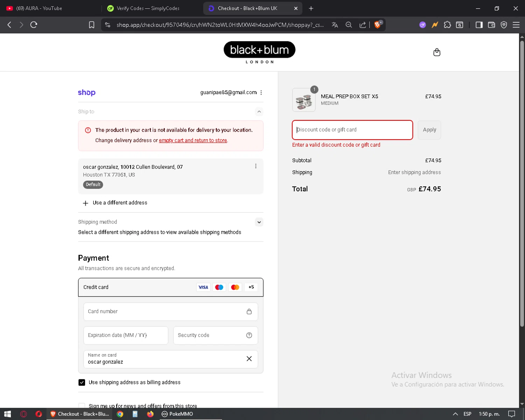Clear the Name on card field
Image resolution: width=525 pixels, height=420 pixels.
click(x=249, y=359)
